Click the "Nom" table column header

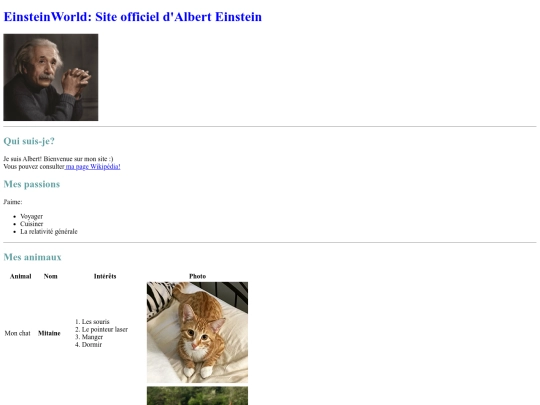51,276
